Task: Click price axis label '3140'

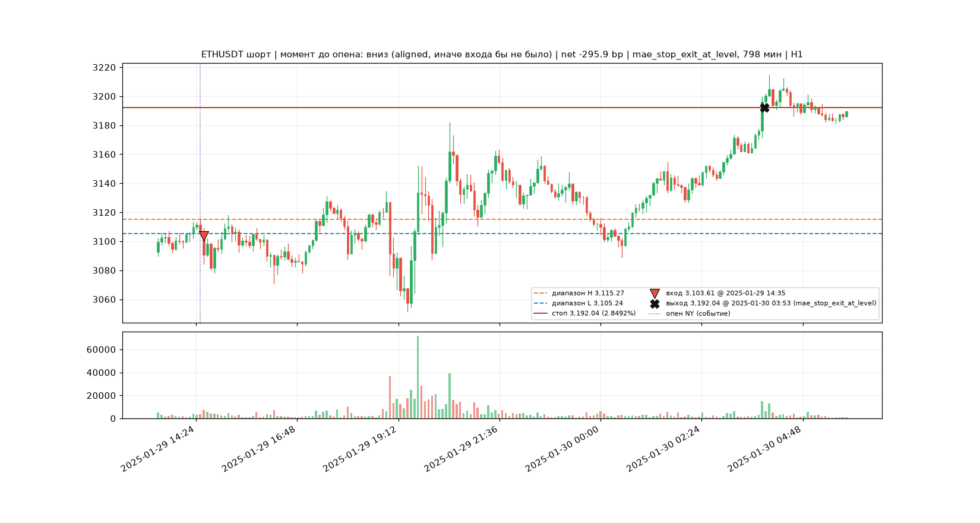Action: coord(104,184)
